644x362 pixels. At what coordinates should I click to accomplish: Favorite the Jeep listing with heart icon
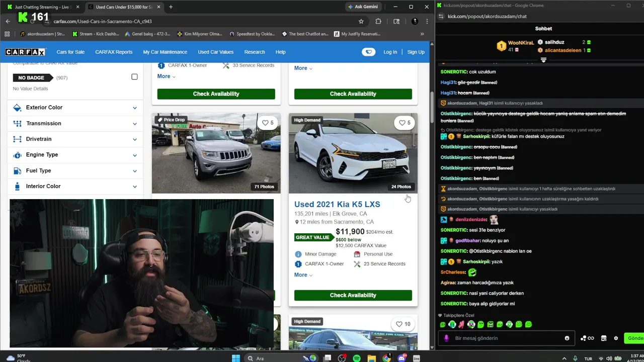coord(268,123)
